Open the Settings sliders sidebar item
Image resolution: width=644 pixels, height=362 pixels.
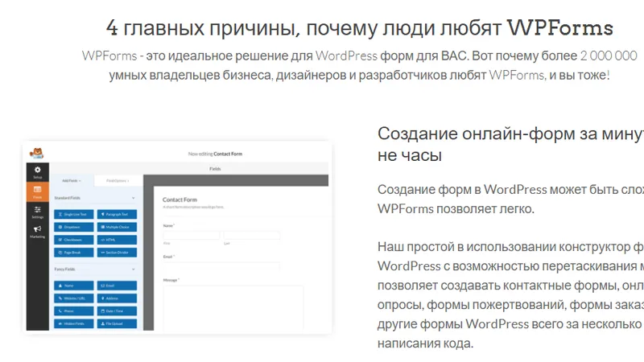point(37,212)
